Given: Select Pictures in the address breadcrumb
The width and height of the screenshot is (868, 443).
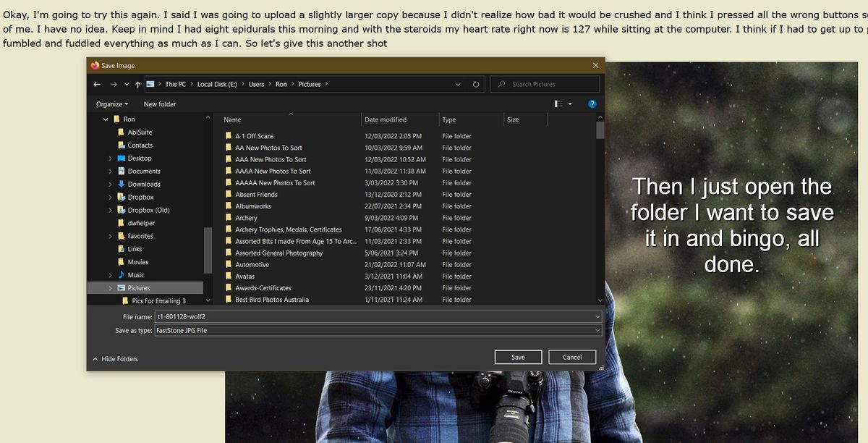Looking at the screenshot, I should point(310,84).
